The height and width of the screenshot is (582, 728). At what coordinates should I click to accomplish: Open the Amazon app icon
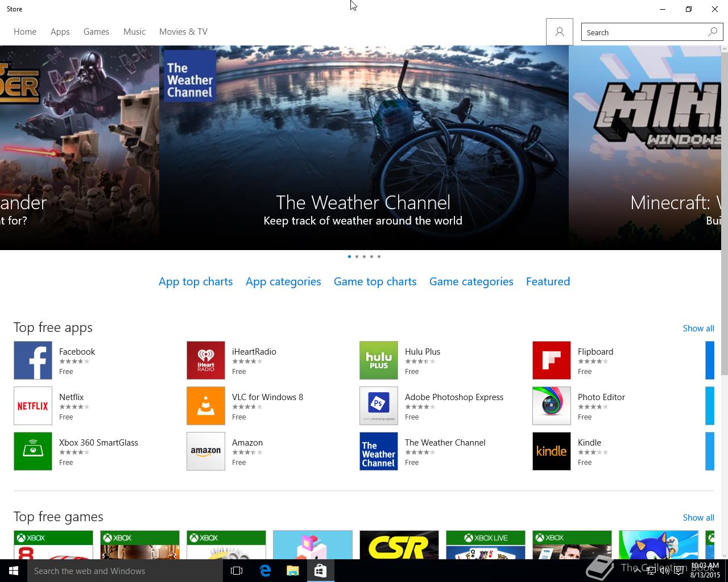click(206, 451)
